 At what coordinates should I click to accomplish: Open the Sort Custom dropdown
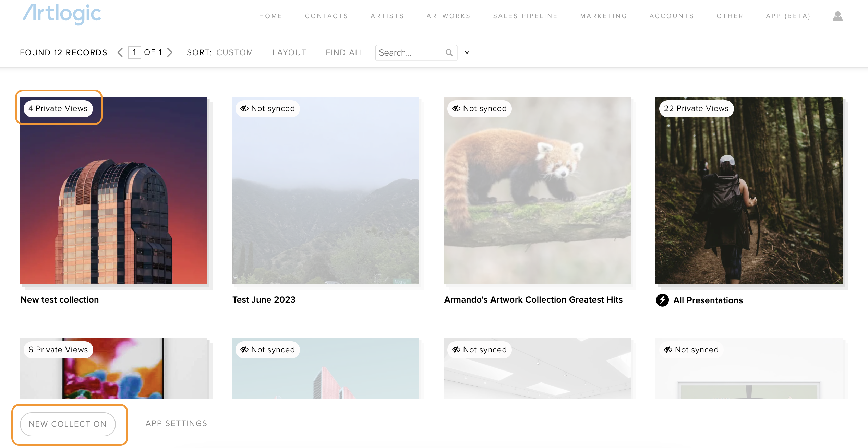(234, 52)
